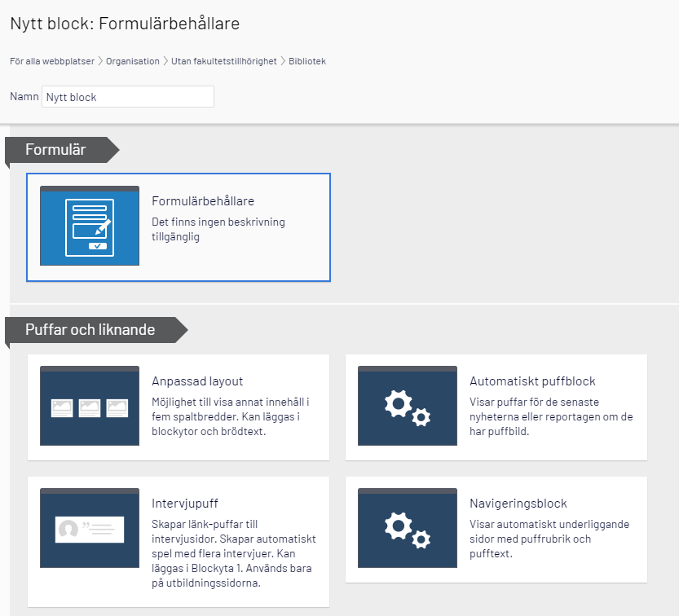
Task: Click the Namn input field
Action: 128,96
